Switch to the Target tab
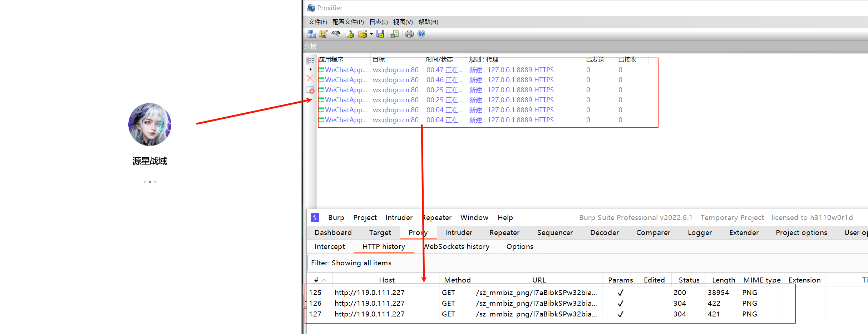Image resolution: width=868 pixels, height=334 pixels. tap(380, 232)
